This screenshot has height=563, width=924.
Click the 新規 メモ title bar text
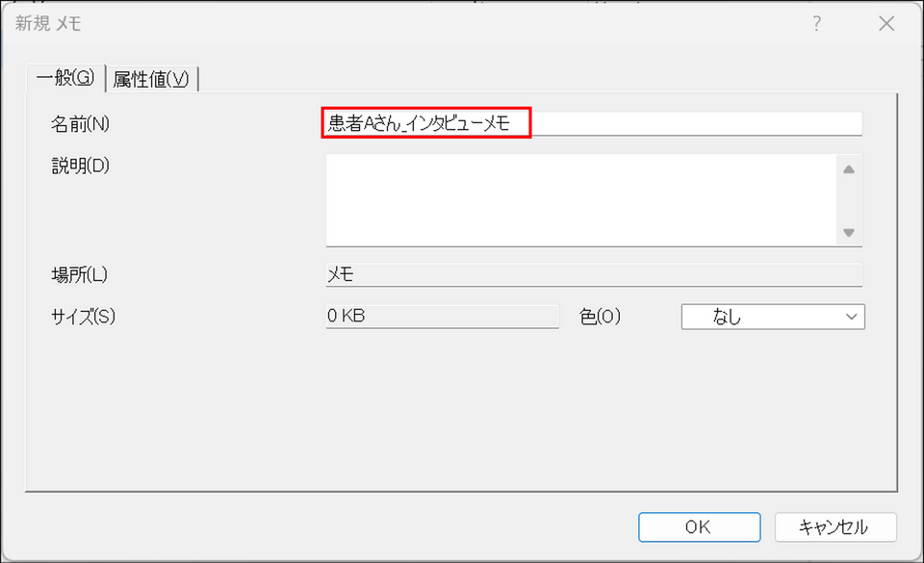point(49,24)
